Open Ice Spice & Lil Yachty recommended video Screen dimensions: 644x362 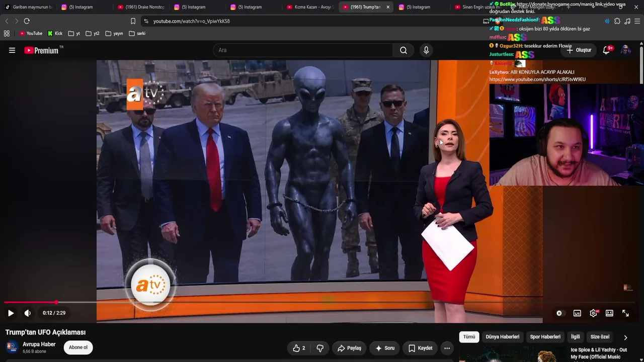pyautogui.click(x=599, y=353)
